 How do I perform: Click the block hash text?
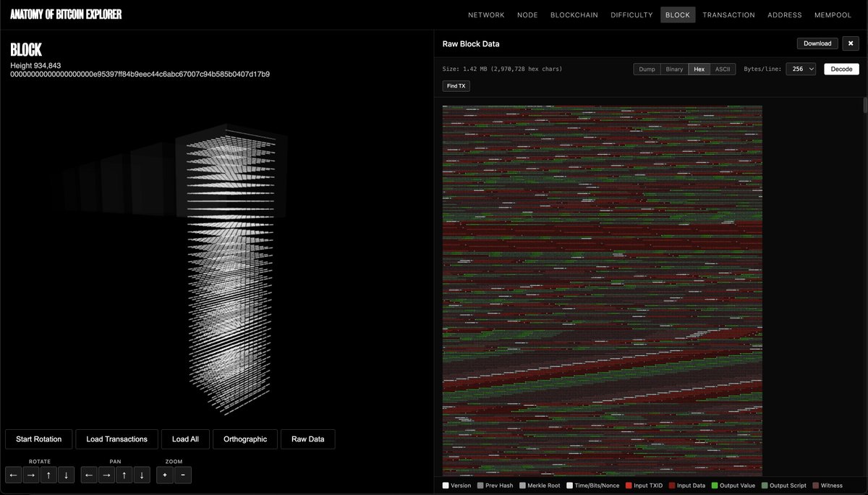tap(140, 75)
